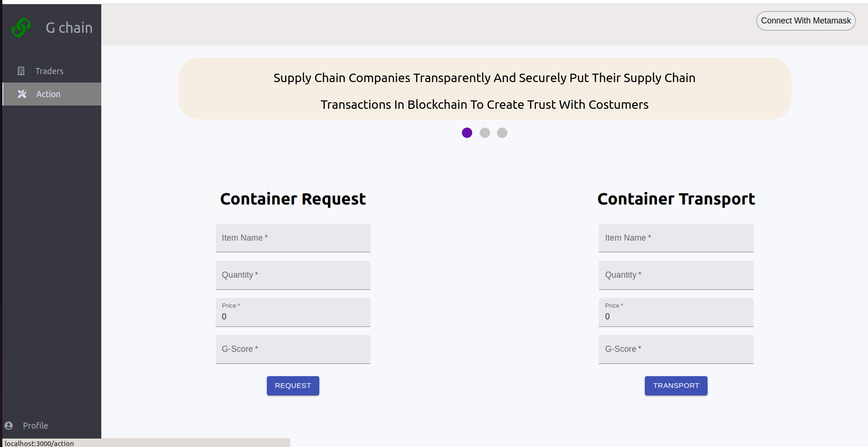Click the Action tools icon

(22, 94)
